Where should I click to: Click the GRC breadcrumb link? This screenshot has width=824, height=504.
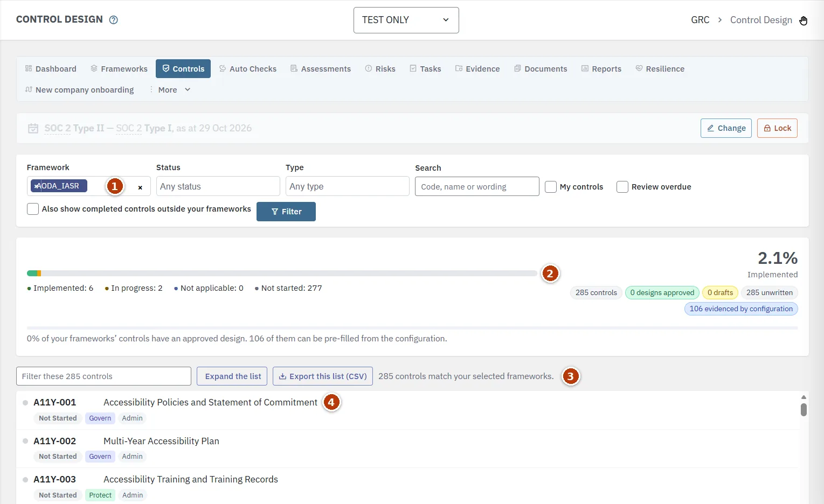700,20
